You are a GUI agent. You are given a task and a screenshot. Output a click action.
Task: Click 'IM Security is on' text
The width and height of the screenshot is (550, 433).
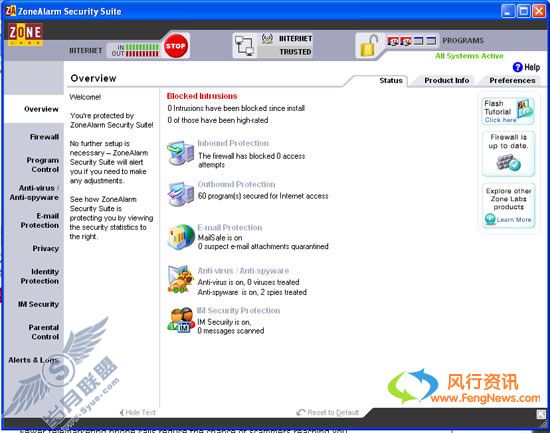coord(224,322)
